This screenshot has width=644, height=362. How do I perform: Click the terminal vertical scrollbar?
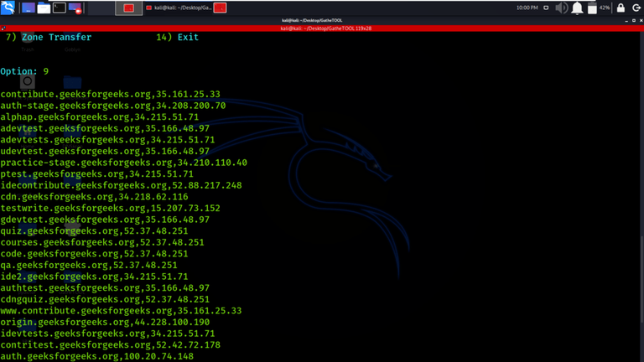pyautogui.click(x=642, y=279)
